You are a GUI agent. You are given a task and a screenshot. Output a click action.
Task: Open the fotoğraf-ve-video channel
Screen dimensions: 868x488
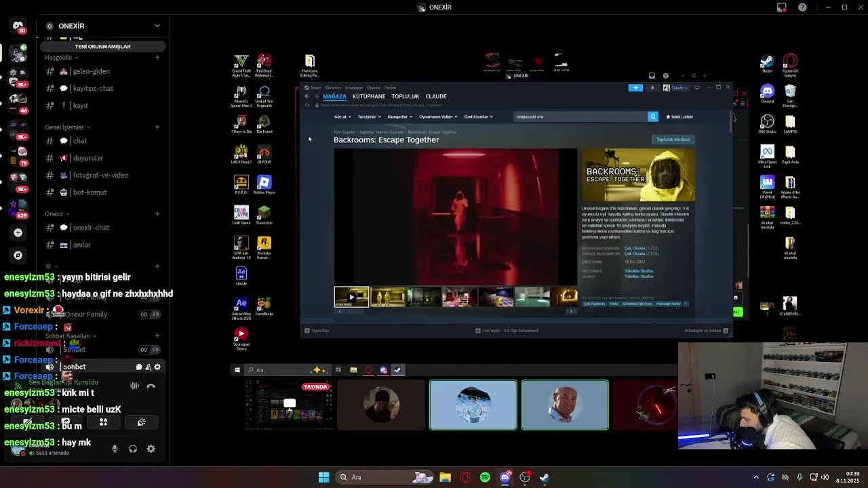pyautogui.click(x=100, y=175)
